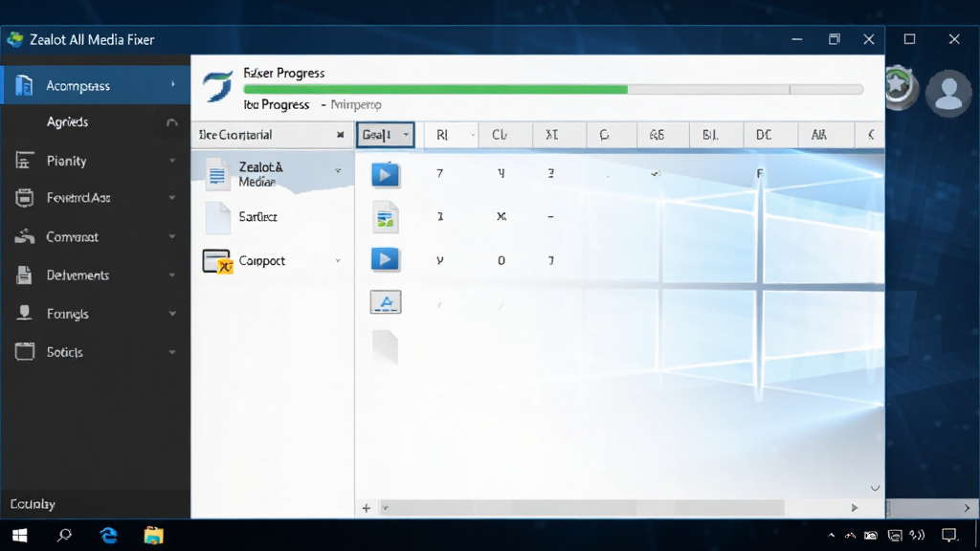Click the play icon in the row with 0

385,259
